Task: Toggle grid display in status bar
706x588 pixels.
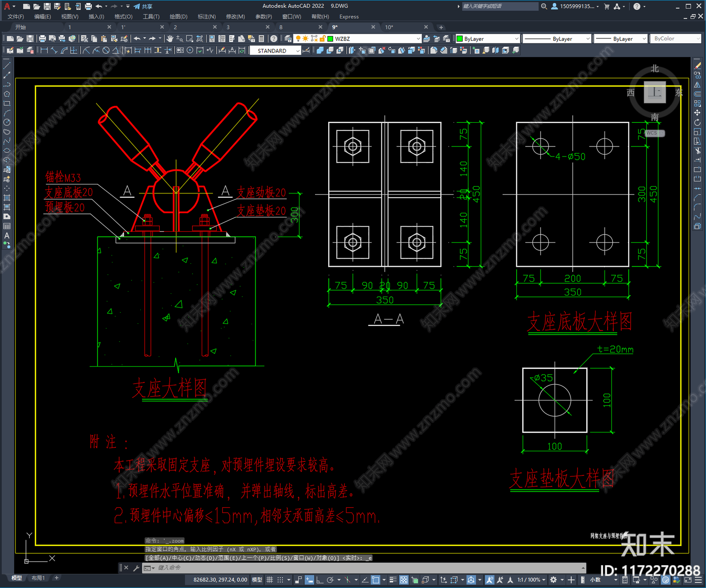Action: point(270,580)
